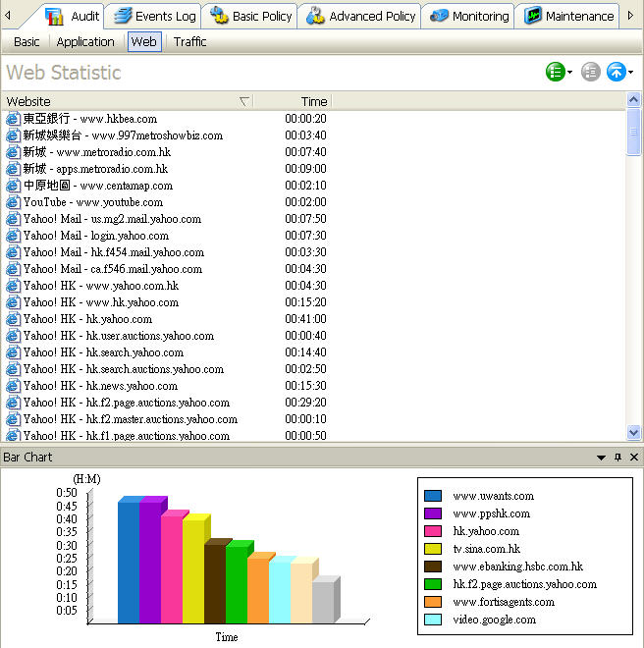Click the time value 00:29:20
The width and height of the screenshot is (644, 648).
pos(305,403)
